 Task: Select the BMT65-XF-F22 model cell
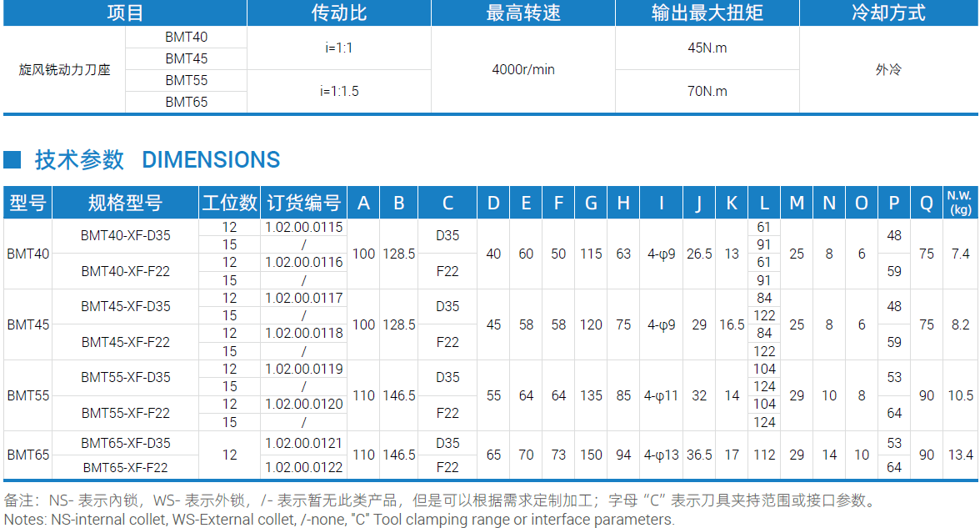[x=126, y=467]
